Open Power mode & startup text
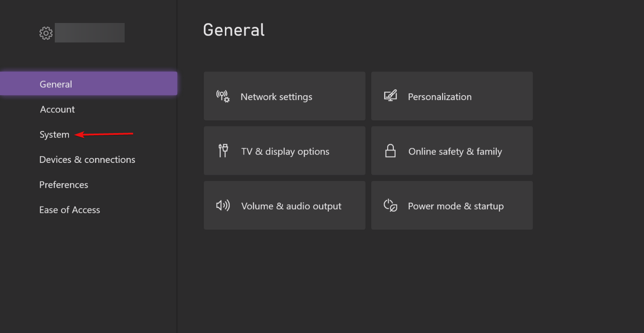Image resolution: width=644 pixels, height=333 pixels. [x=456, y=206]
